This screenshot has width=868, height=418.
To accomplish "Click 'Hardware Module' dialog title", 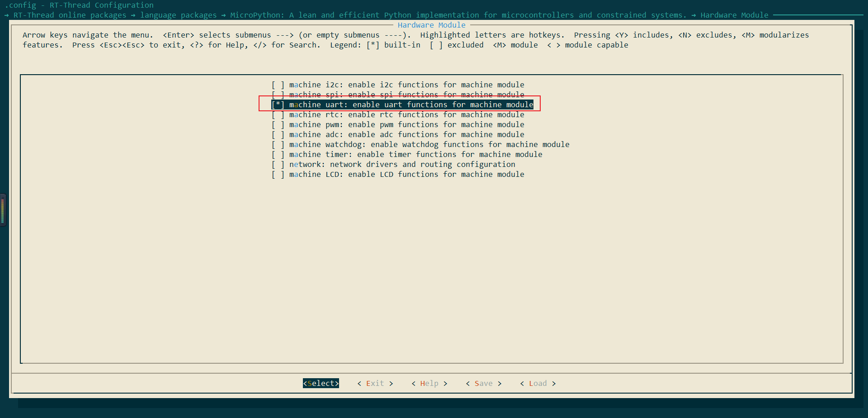I will coord(432,25).
